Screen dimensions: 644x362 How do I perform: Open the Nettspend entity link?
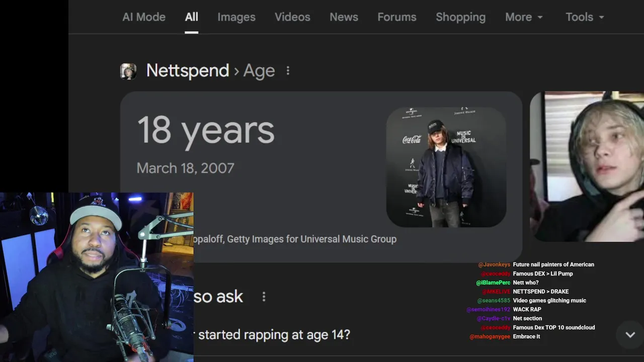(x=187, y=71)
